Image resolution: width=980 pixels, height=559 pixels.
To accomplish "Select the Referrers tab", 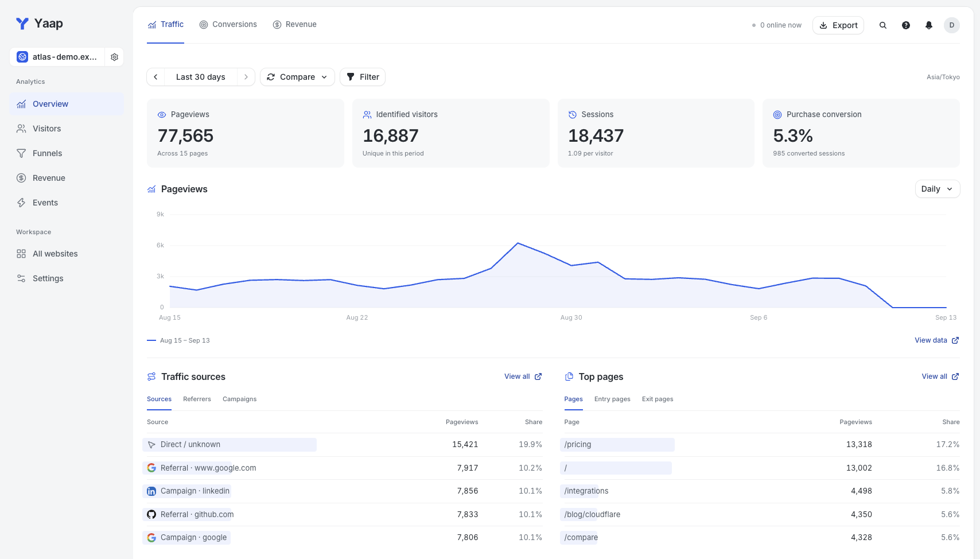I will 197,399.
